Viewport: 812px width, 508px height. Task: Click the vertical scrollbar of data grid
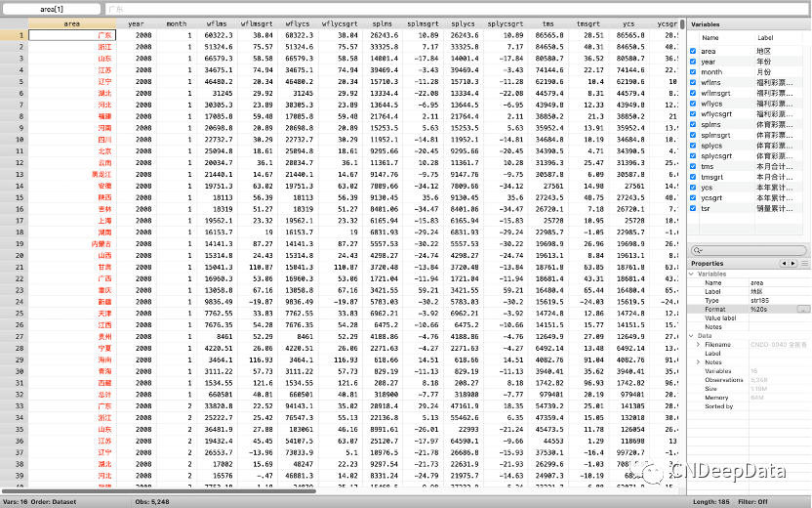[682, 23]
